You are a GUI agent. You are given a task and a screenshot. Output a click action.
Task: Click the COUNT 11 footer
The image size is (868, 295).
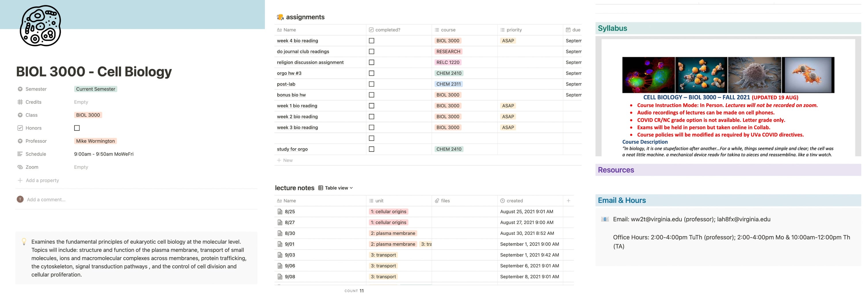pos(354,291)
